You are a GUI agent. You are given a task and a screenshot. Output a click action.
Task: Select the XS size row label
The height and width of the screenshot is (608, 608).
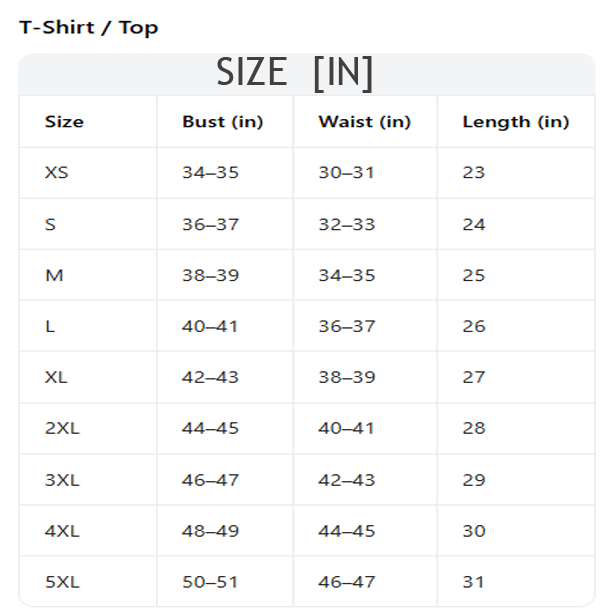(57, 173)
